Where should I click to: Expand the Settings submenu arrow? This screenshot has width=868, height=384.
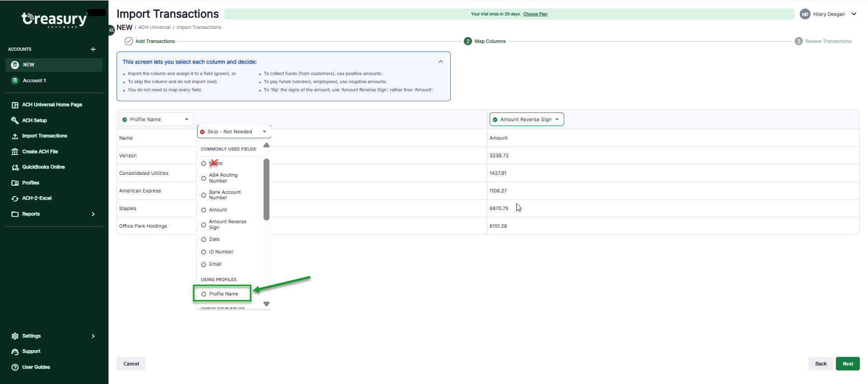click(93, 336)
